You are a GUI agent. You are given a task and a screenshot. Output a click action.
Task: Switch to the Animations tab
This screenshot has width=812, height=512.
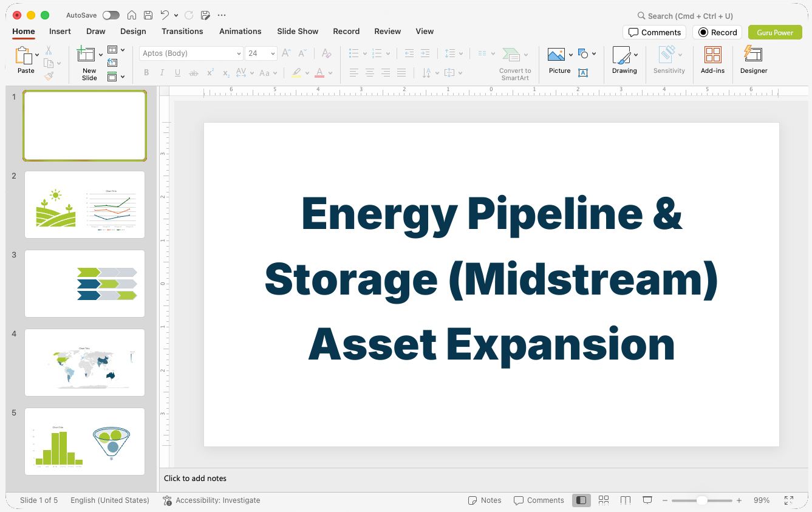(x=241, y=32)
